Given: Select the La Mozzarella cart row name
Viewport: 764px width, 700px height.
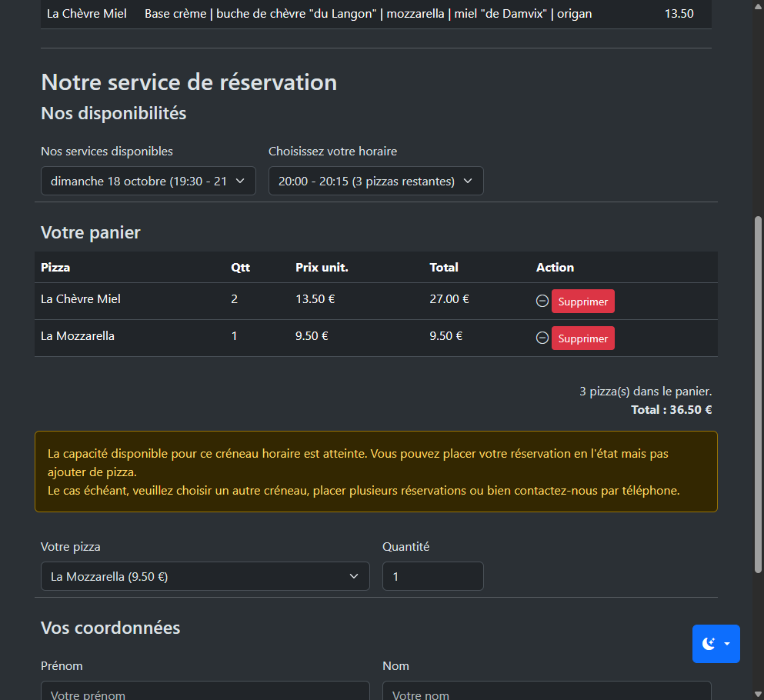Looking at the screenshot, I should 78,336.
